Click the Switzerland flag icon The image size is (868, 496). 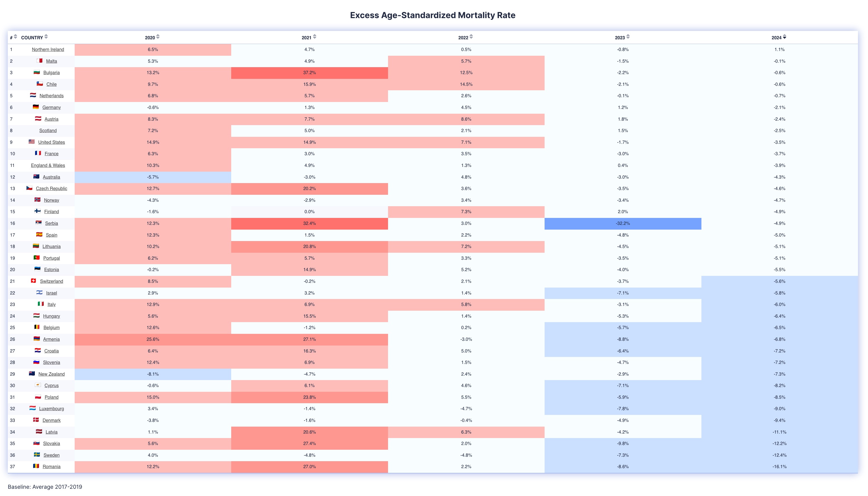33,281
